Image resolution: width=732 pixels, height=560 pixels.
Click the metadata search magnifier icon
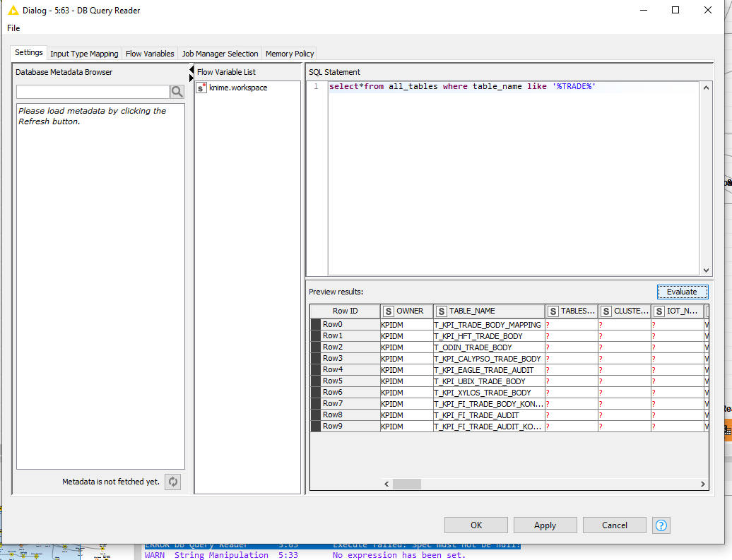(177, 92)
